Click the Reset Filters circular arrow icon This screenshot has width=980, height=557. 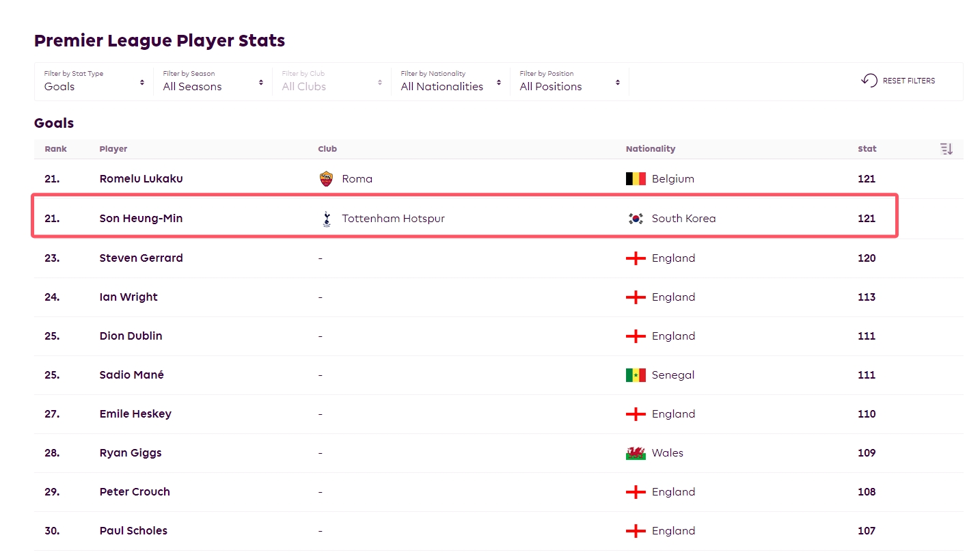869,81
